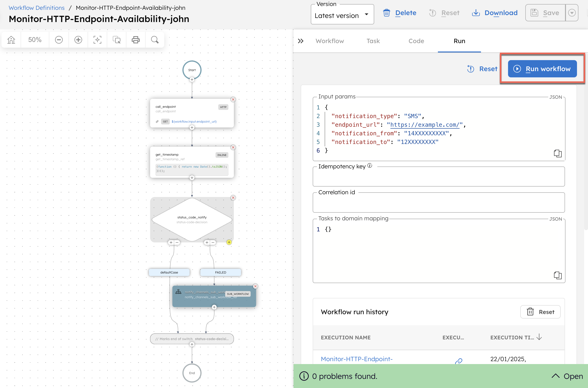Click the Run workflow button
588x388 pixels.
542,69
